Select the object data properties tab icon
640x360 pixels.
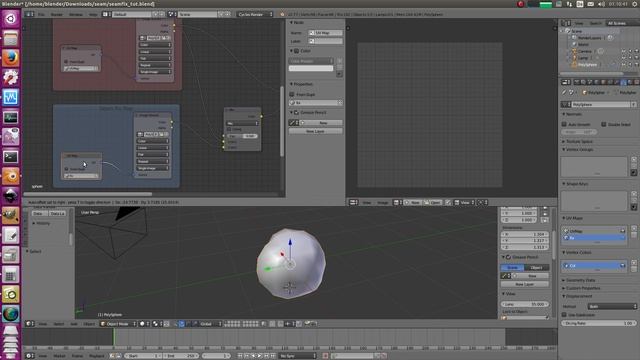tap(623, 82)
